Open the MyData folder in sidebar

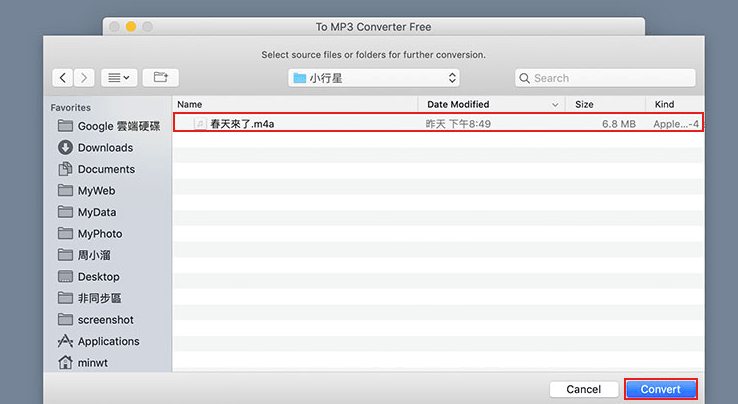pyautogui.click(x=87, y=212)
